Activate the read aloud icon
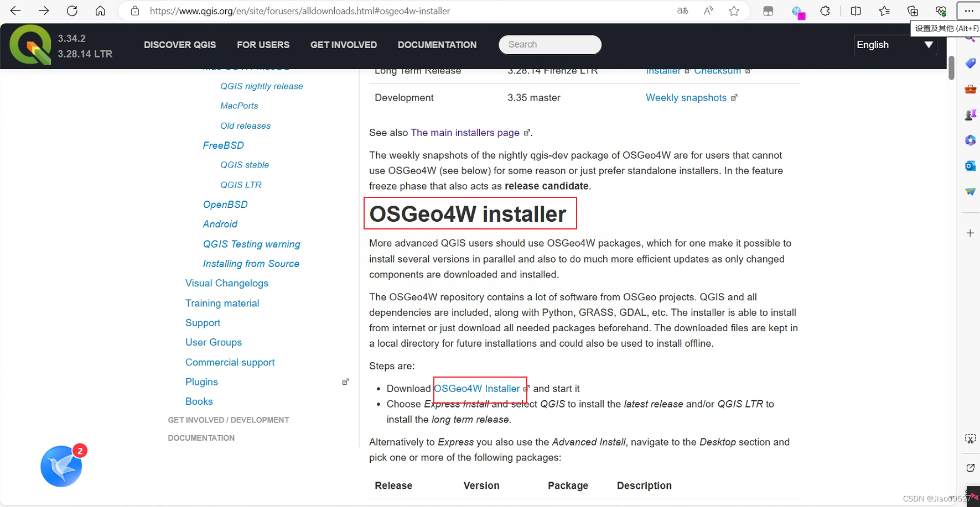This screenshot has width=980, height=507. click(708, 11)
